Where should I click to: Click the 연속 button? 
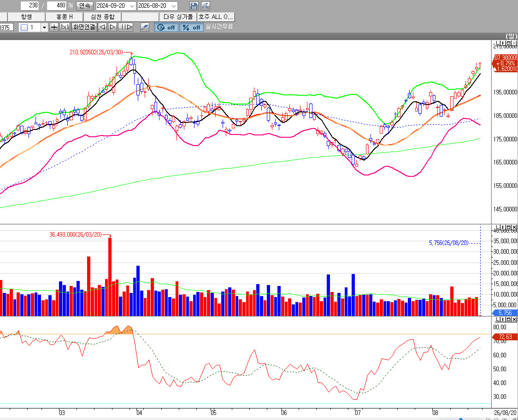[x=85, y=6]
